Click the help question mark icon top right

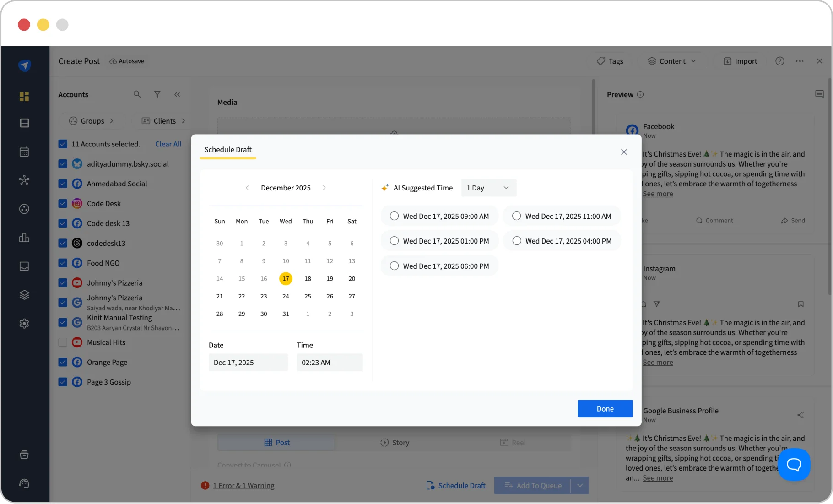coord(780,60)
